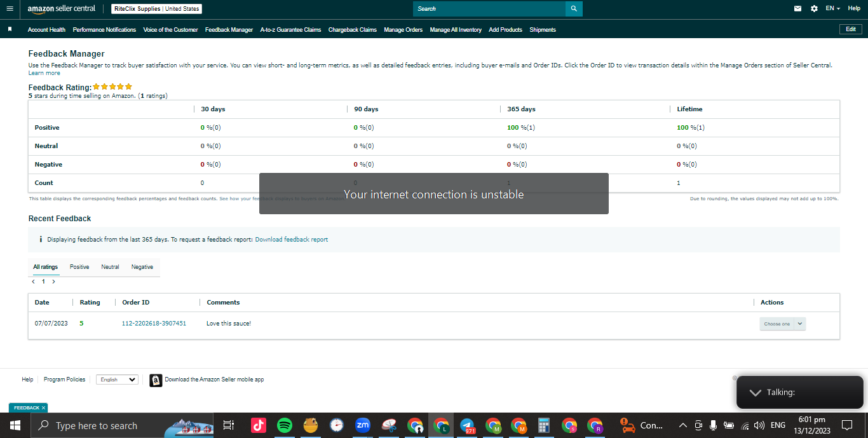
Task: Show hidden tray icons chevron
Action: tap(683, 425)
